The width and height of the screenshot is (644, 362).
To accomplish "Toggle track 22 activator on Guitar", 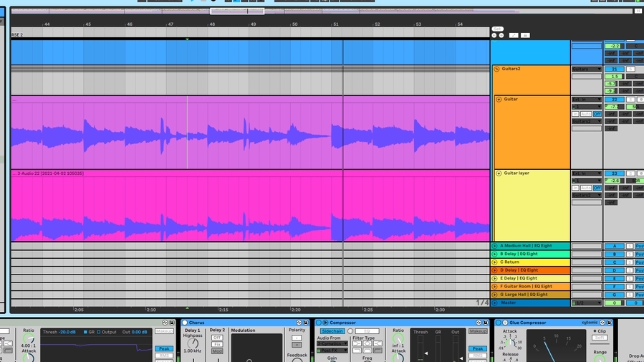I will pyautogui.click(x=615, y=100).
